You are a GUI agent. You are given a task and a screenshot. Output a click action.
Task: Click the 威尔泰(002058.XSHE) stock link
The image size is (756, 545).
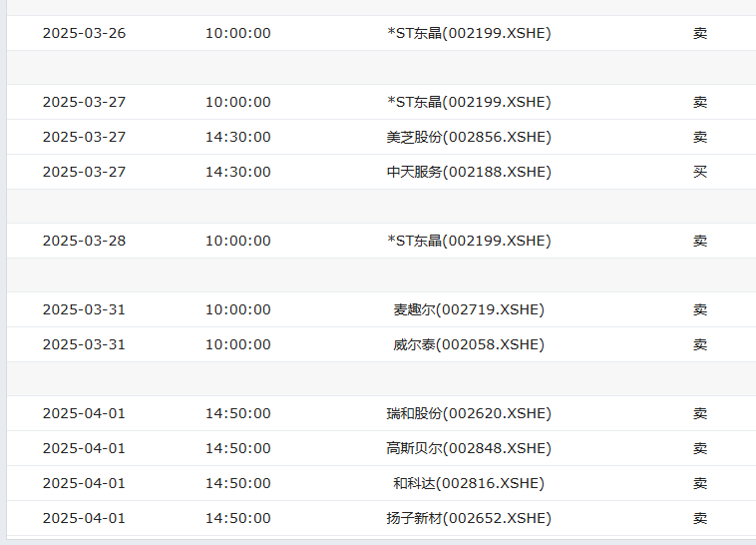pos(469,344)
